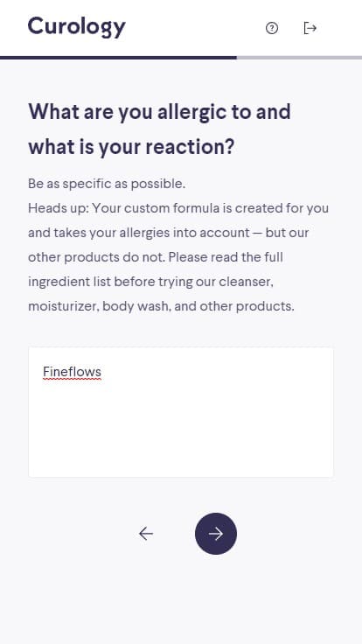362x644 pixels.
Task: Continue with the round next arrow button
Action: click(216, 534)
